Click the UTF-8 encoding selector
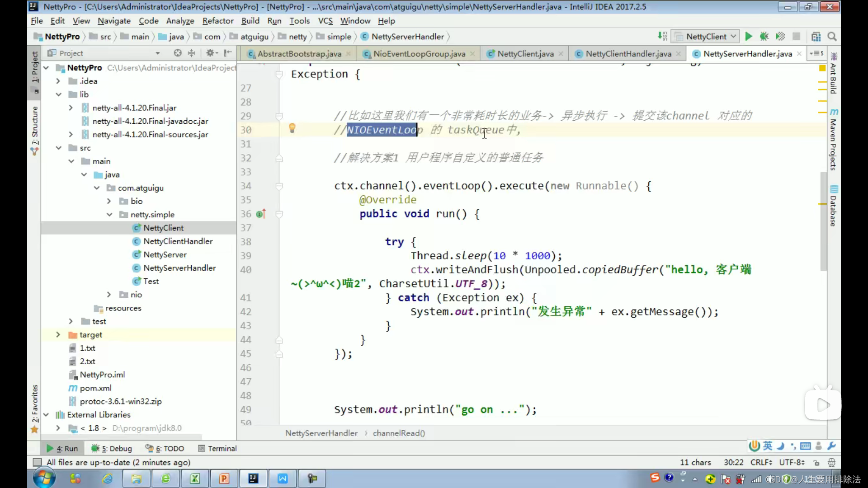The width and height of the screenshot is (868, 488). point(792,462)
